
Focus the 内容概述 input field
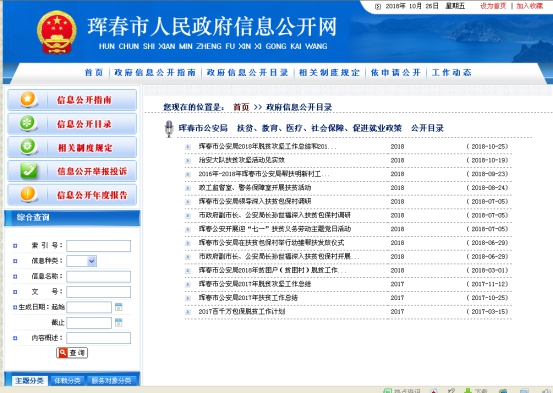(x=98, y=338)
